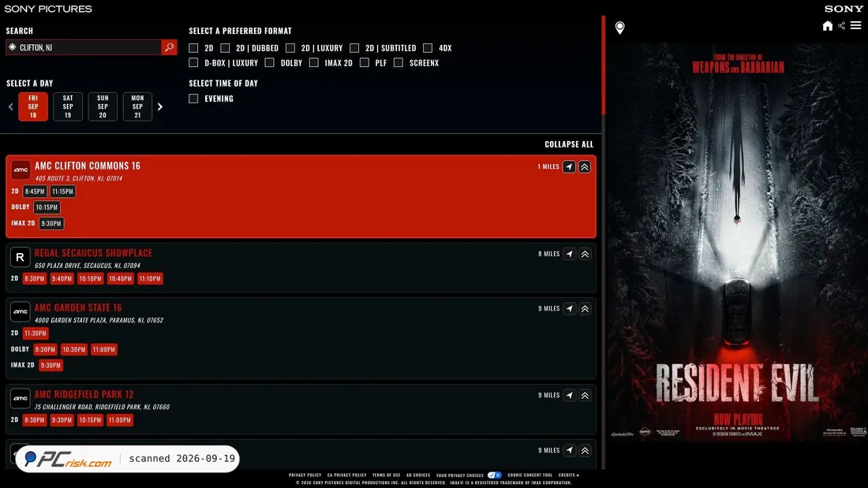Open Regal Secaucus Showplace theater link
The height and width of the screenshot is (488, 868).
tap(93, 253)
